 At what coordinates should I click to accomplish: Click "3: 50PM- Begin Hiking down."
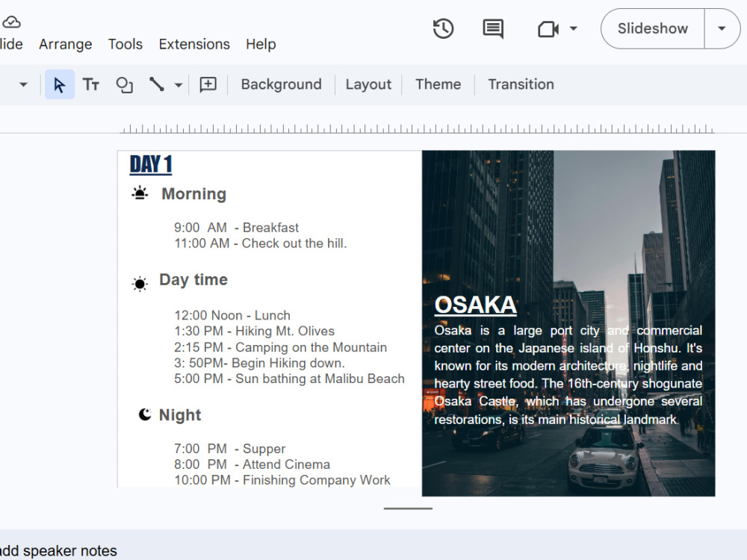(x=259, y=363)
